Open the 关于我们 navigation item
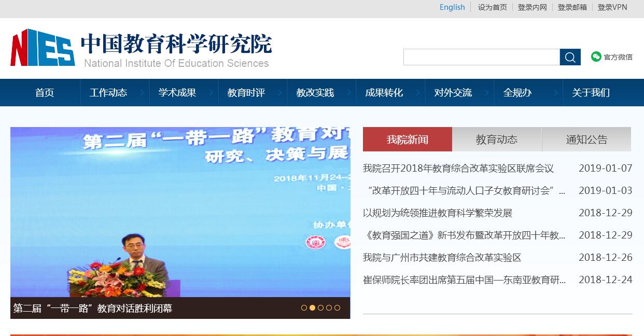The height and width of the screenshot is (336, 644). 591,93
